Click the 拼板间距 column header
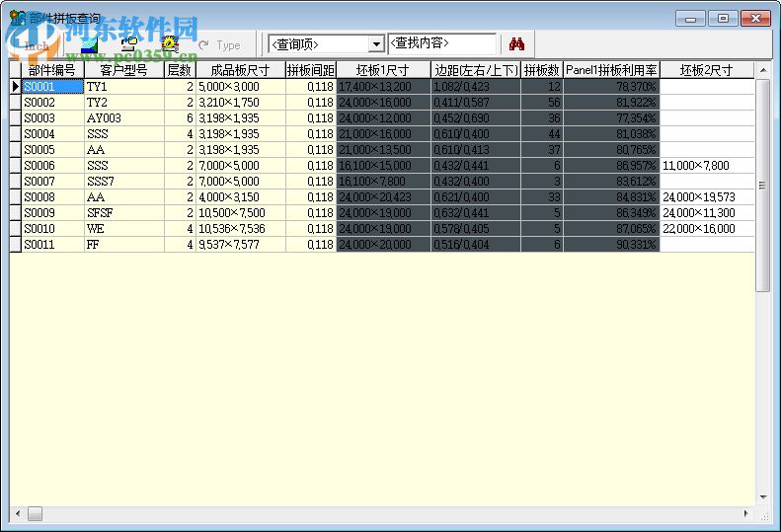 click(311, 70)
